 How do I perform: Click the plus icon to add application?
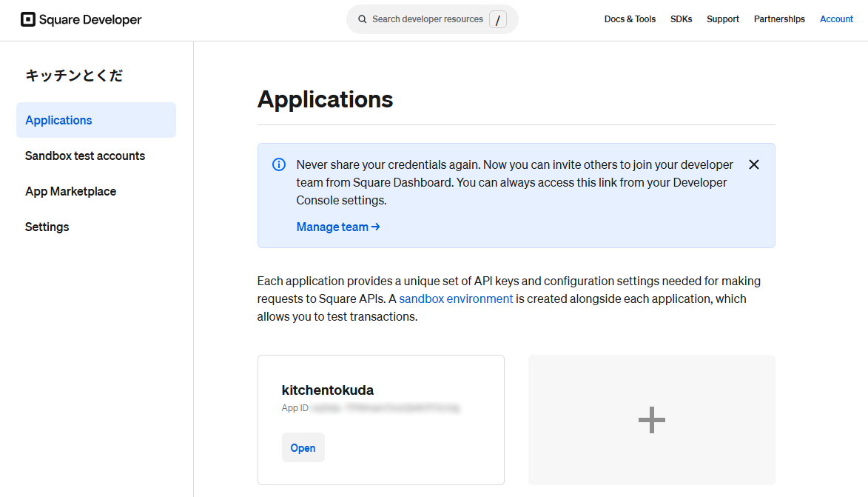[651, 420]
